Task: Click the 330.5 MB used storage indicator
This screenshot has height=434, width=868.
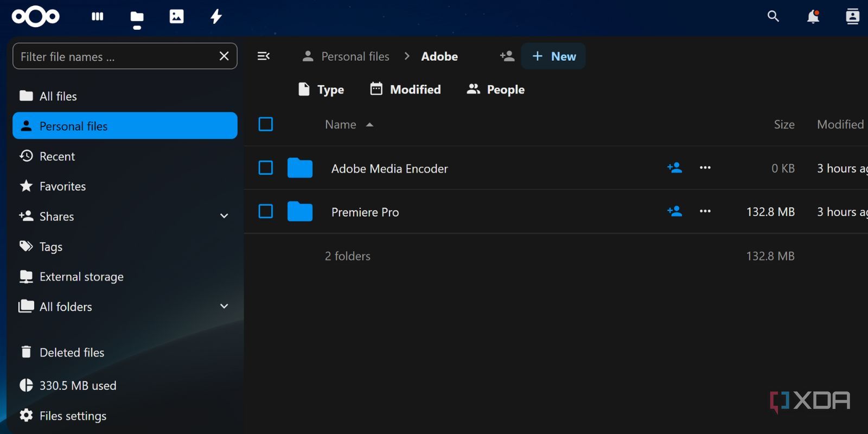Action: (125, 385)
